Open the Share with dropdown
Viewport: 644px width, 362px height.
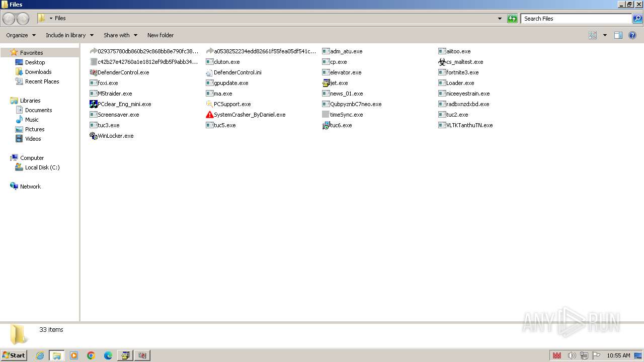[x=120, y=35]
